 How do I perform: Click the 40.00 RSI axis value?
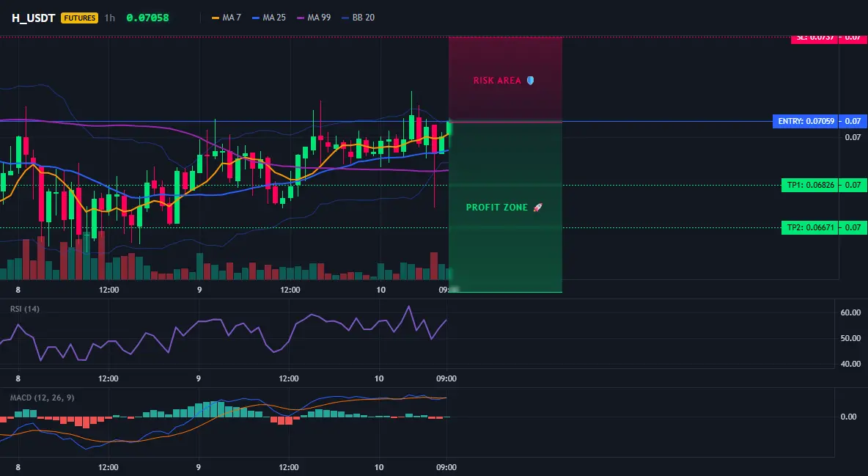(850, 364)
